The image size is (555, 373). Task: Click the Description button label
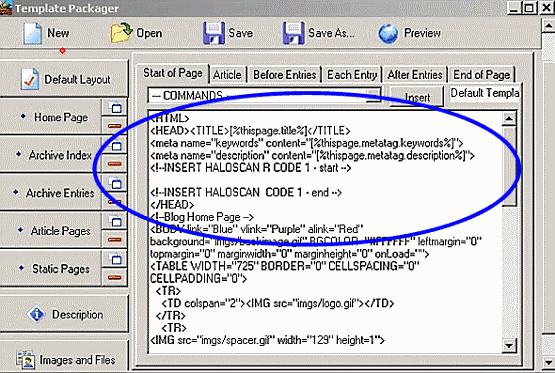coord(78,314)
